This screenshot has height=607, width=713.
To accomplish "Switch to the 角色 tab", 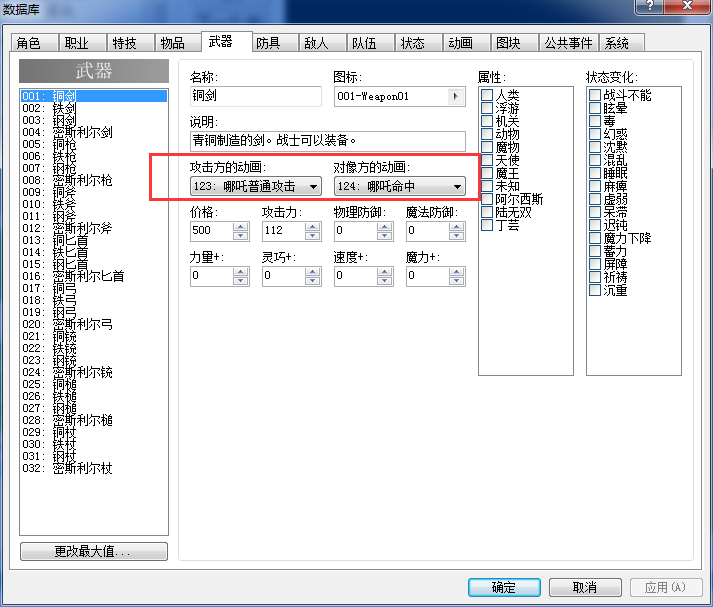I will (x=34, y=43).
